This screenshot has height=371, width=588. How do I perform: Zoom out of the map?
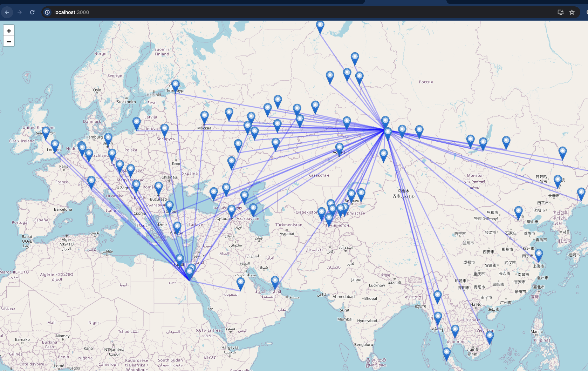point(9,41)
